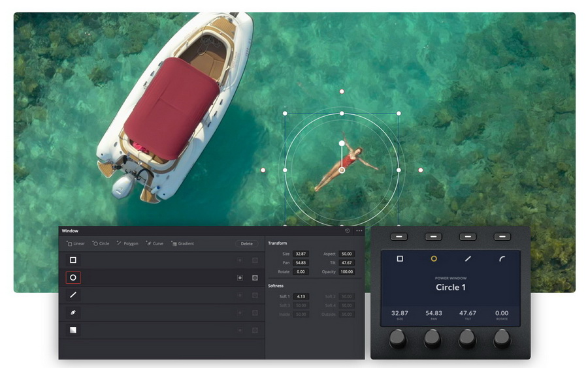588x368 pixels.
Task: Click the Circle 1 label on display
Action: click(451, 287)
